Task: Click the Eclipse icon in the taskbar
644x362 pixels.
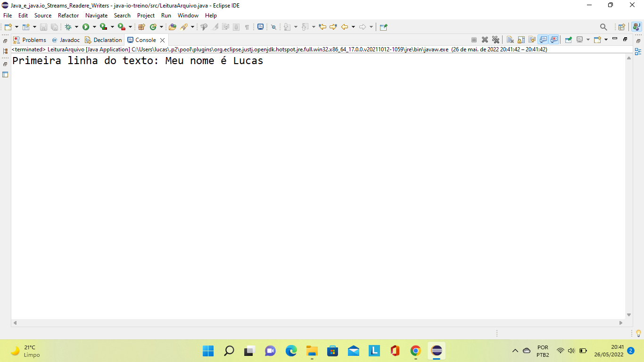Action: [437, 351]
